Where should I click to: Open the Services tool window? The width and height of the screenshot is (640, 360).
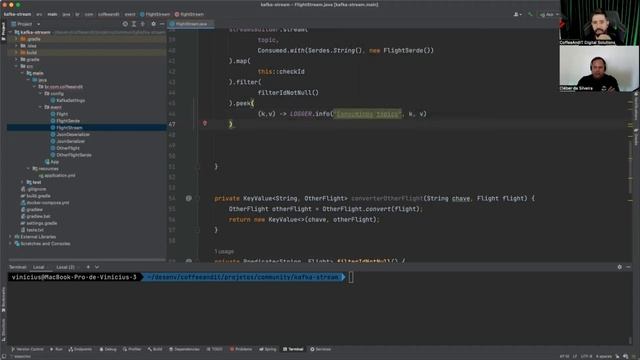(x=320, y=349)
